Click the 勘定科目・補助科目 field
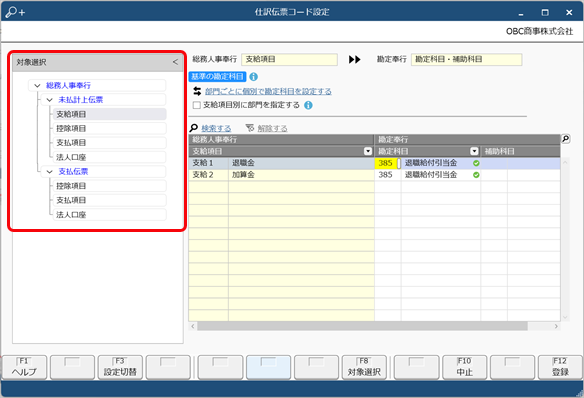 (466, 59)
